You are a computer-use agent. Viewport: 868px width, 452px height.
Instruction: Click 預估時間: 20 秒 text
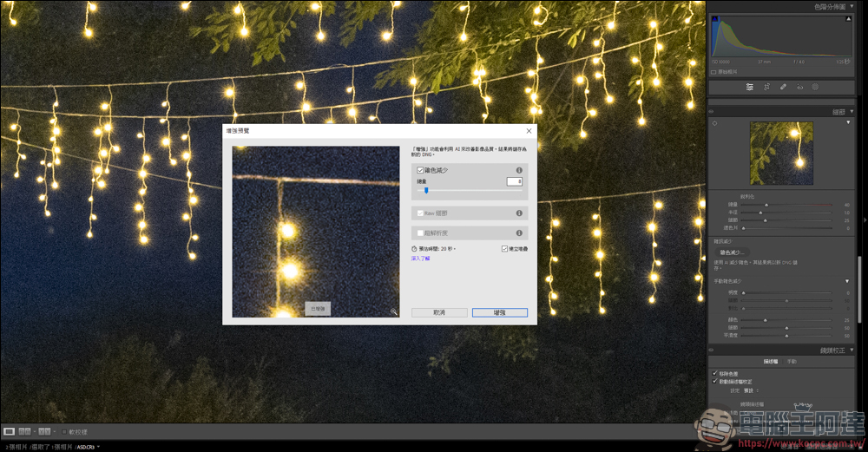437,249
